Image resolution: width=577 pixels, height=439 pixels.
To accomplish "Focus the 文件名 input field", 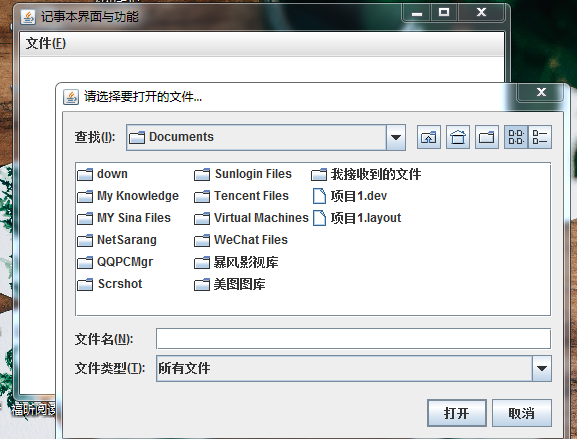I will click(353, 339).
